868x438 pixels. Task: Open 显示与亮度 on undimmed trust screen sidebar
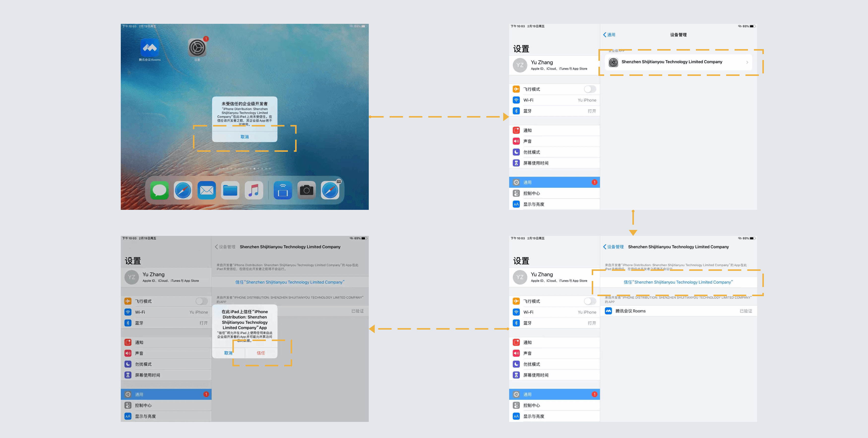[x=554, y=416]
